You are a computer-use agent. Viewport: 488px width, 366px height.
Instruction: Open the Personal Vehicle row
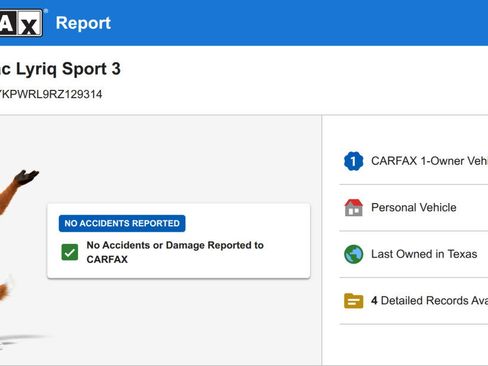point(414,208)
